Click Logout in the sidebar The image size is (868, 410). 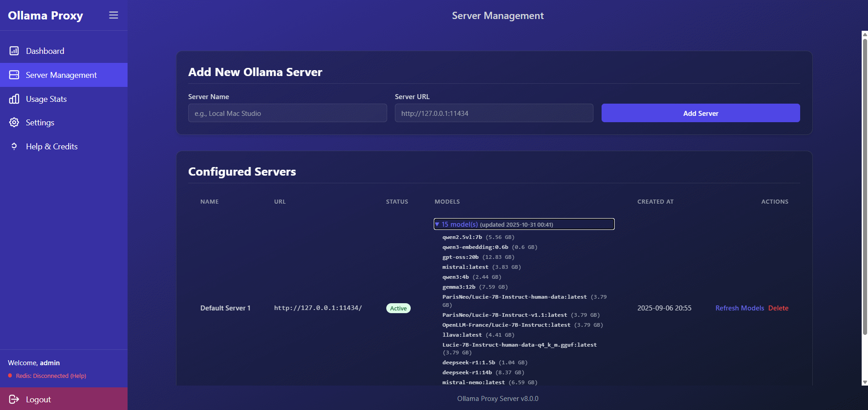click(64, 399)
